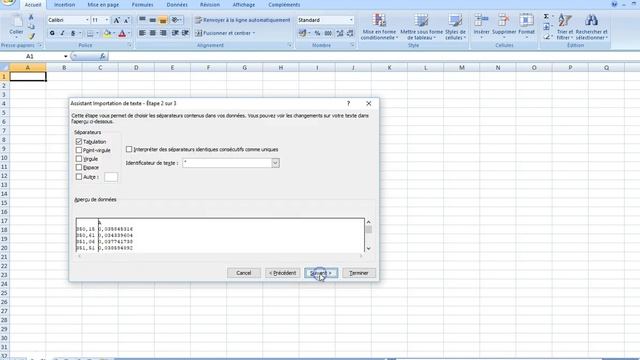This screenshot has height=360, width=640.
Task: Click the borders icon
Action: [90, 33]
